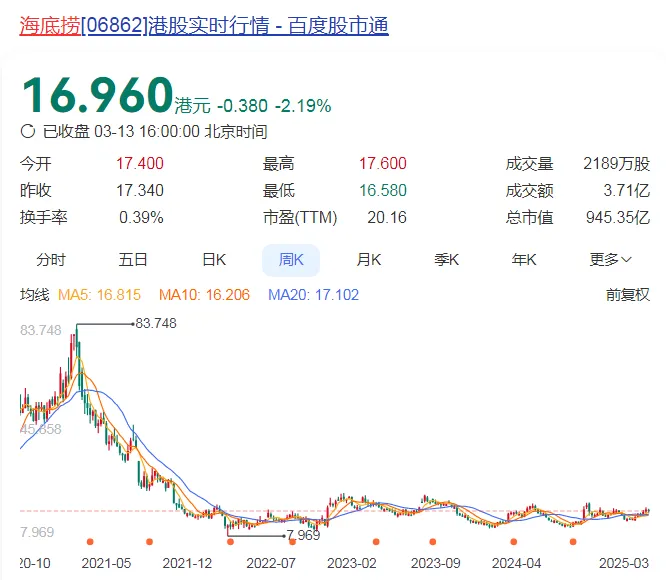Screen dimensions: 666x580
Task: Click the orange event dot nearest 2023-02
Action: pyautogui.click(x=376, y=542)
